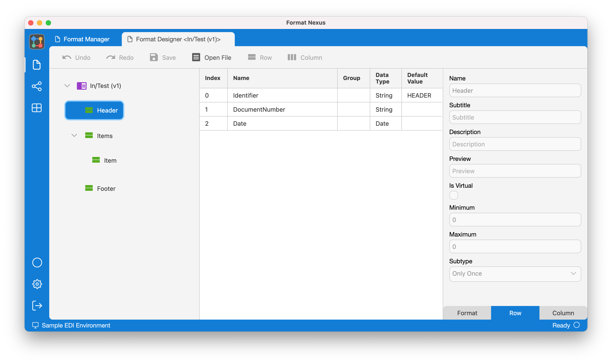Click the Undo label in the toolbar
Viewport: 612px width, 364px height.
coord(83,58)
